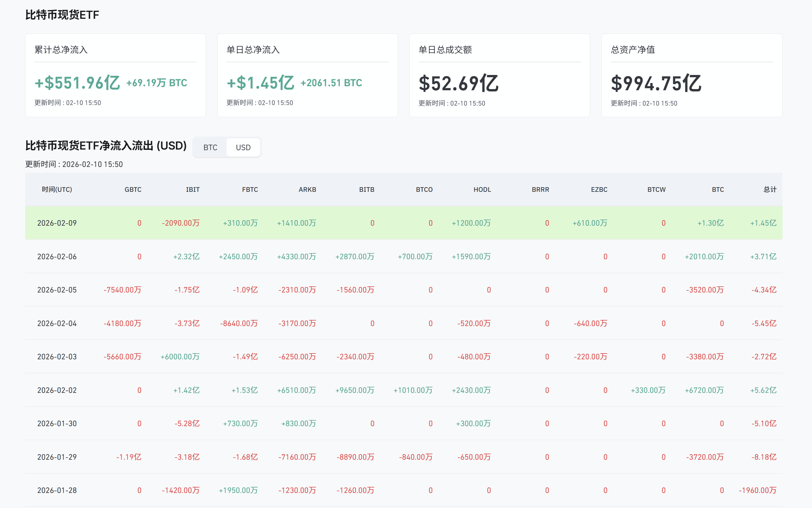
Task: Click the 总资产净值 $994.75亿 value
Action: pos(656,83)
